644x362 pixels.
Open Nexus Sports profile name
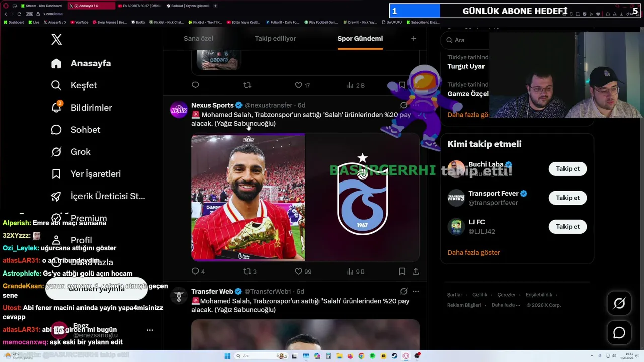pyautogui.click(x=212, y=105)
